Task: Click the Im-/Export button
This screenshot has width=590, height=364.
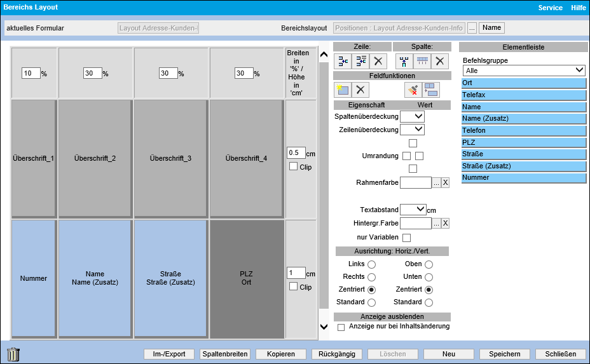Action: click(x=169, y=354)
